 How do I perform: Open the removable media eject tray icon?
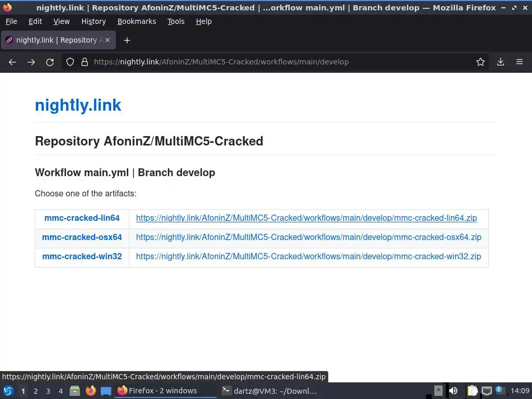[x=438, y=391]
